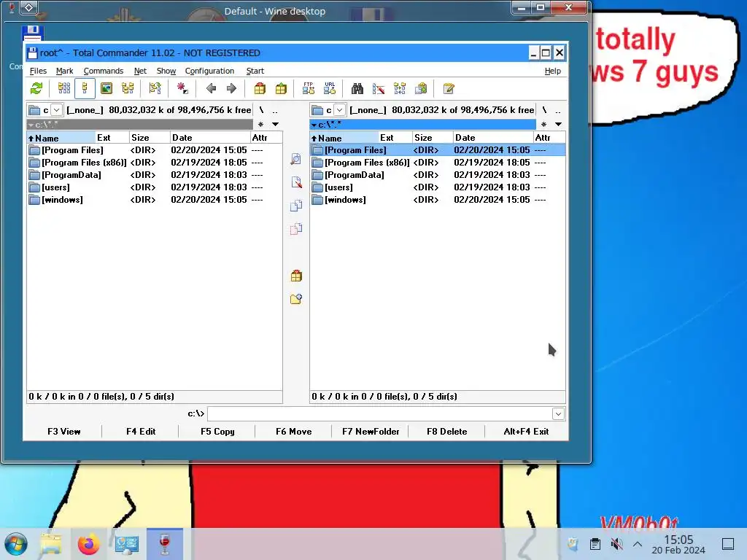Expand the left panel directory history arrow
This screenshot has width=747, height=560.
click(275, 124)
